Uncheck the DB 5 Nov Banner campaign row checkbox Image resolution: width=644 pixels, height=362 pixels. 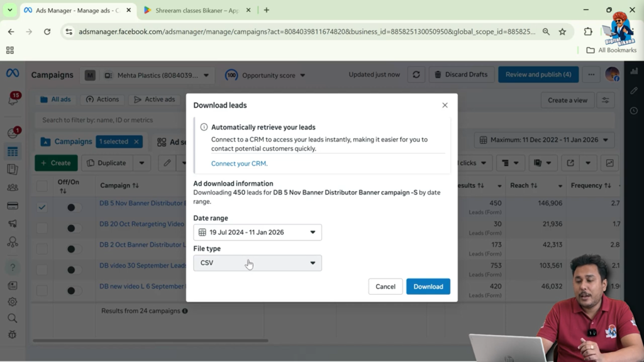coord(42,206)
